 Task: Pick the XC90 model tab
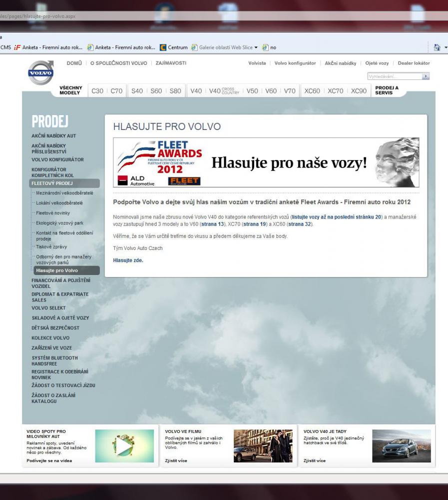(359, 91)
